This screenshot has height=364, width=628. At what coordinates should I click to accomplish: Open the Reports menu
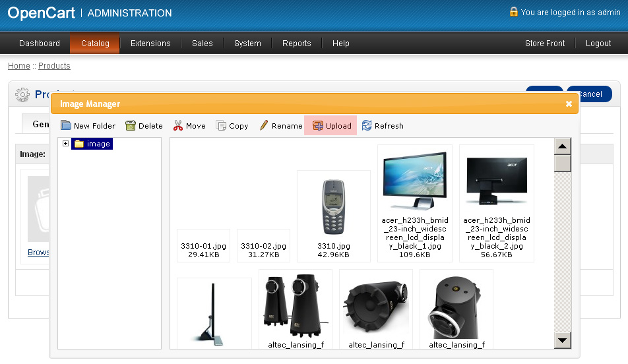pyautogui.click(x=296, y=44)
